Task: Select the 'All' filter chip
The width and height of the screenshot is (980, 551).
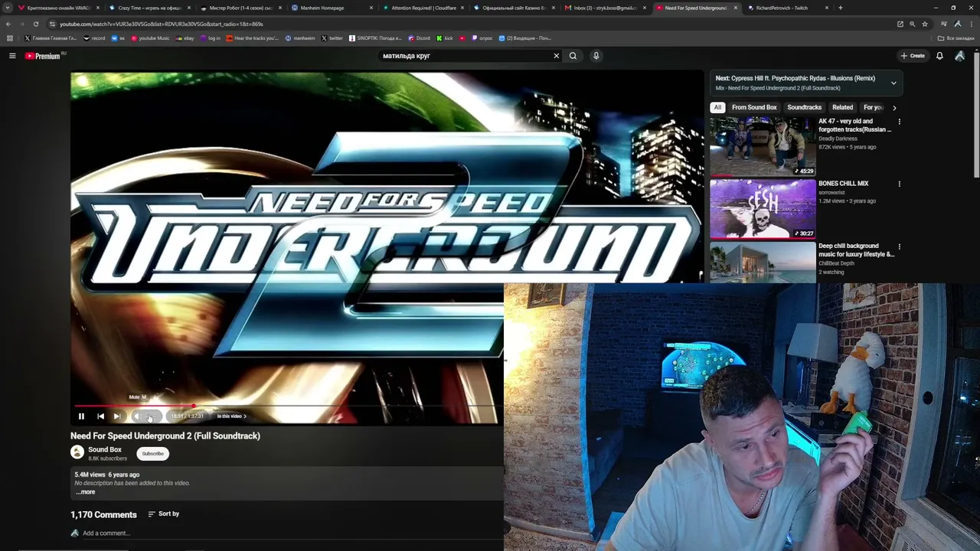Action: point(717,108)
